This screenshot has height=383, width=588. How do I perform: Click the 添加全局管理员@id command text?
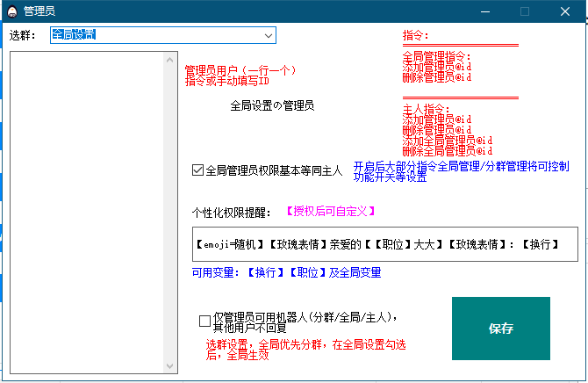(x=447, y=141)
